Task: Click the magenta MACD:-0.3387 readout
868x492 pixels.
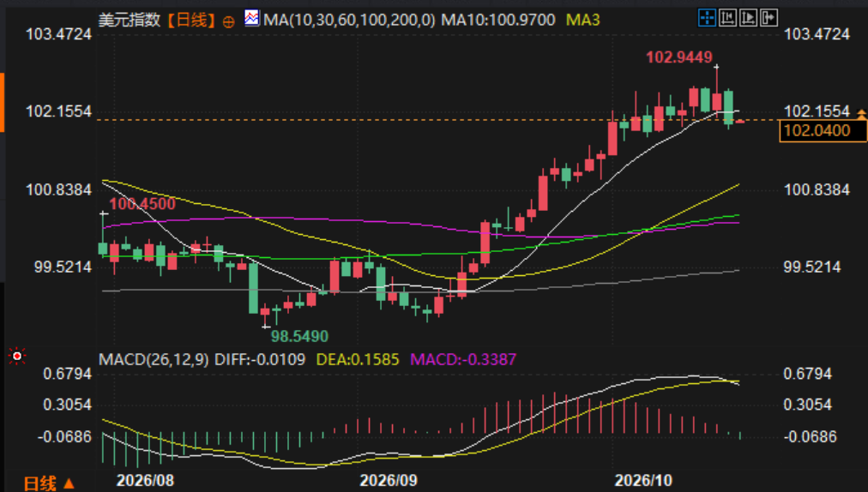Action: click(x=463, y=360)
